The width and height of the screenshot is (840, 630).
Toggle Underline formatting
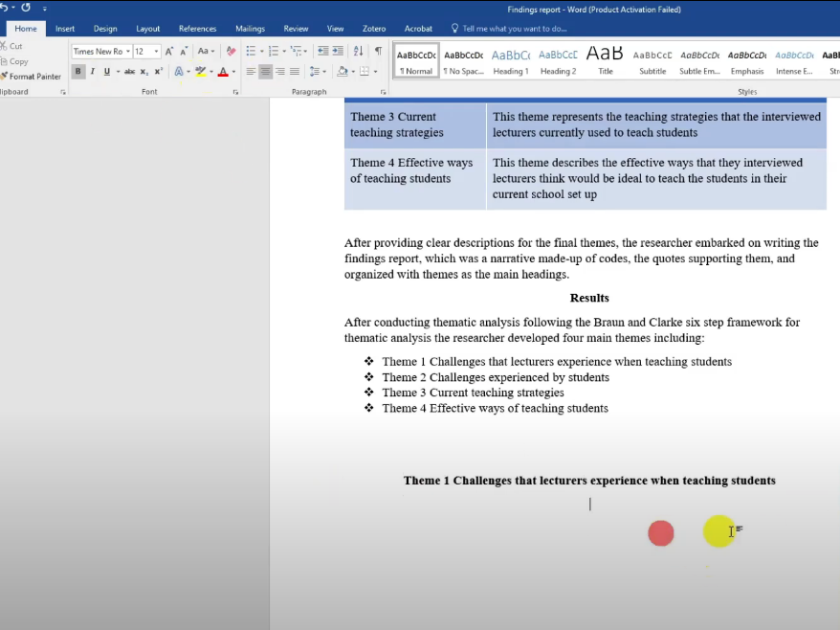coord(107,71)
